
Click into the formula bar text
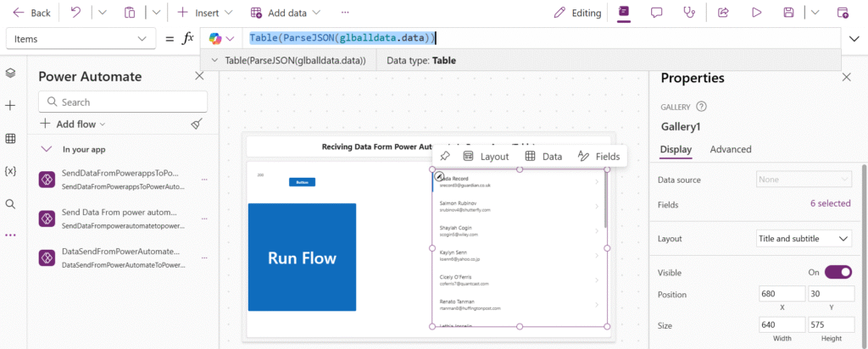click(342, 38)
